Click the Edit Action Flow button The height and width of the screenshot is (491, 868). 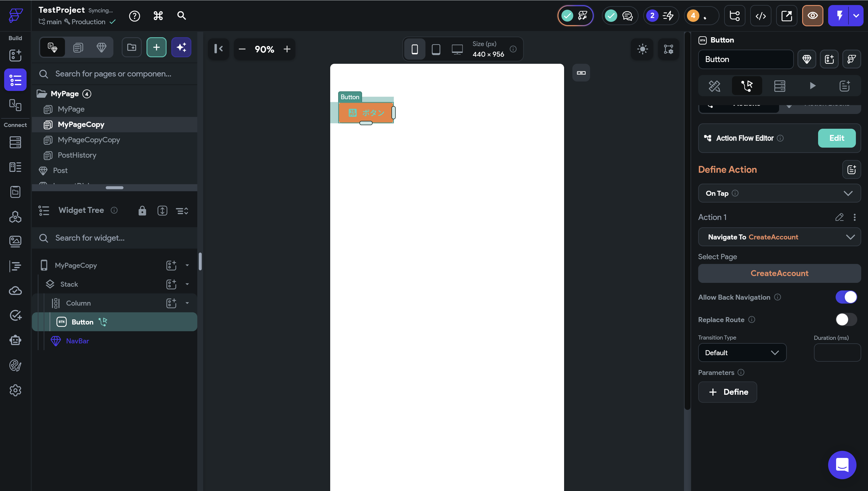click(x=836, y=138)
